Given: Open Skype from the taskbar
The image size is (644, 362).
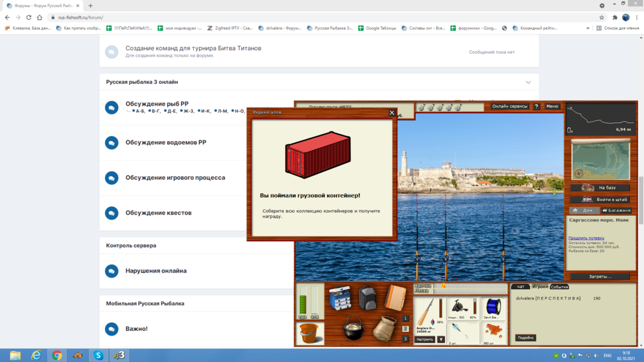Looking at the screenshot, I should [98, 356].
